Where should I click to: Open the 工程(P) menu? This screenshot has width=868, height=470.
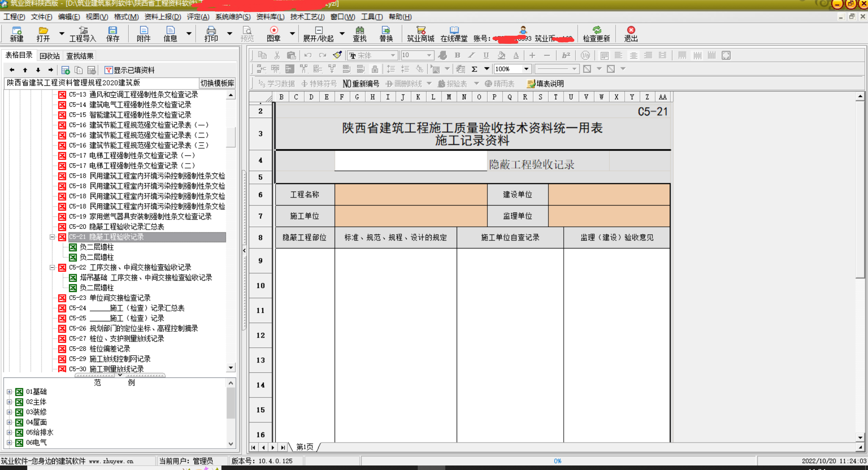(14, 17)
